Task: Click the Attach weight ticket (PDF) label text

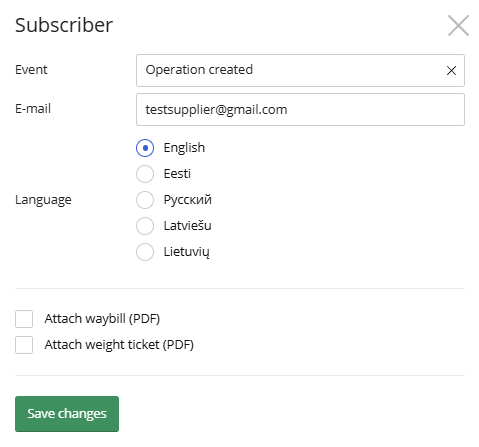Action: pos(119,345)
